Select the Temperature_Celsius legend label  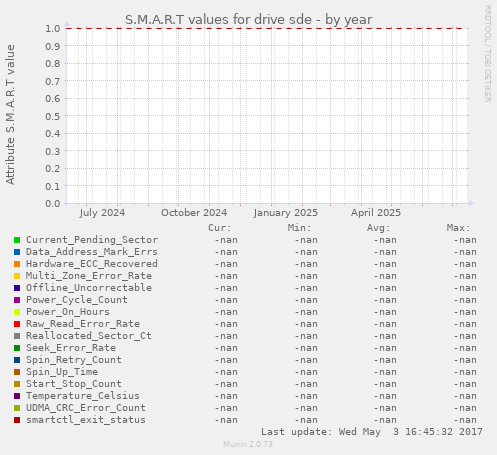[x=83, y=396]
